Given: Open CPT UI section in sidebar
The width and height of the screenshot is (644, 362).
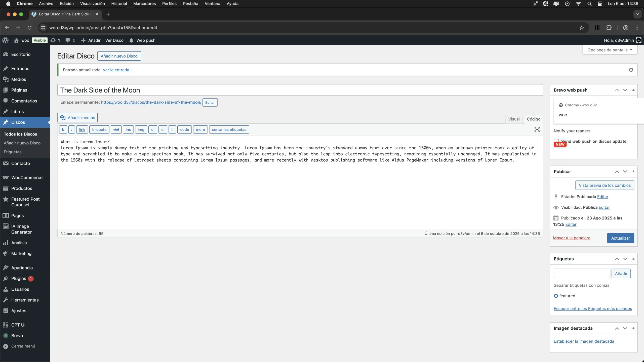Looking at the screenshot, I should (18, 325).
